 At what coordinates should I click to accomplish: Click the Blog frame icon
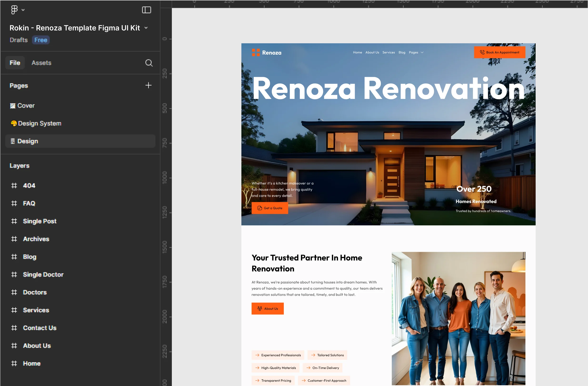[14, 257]
